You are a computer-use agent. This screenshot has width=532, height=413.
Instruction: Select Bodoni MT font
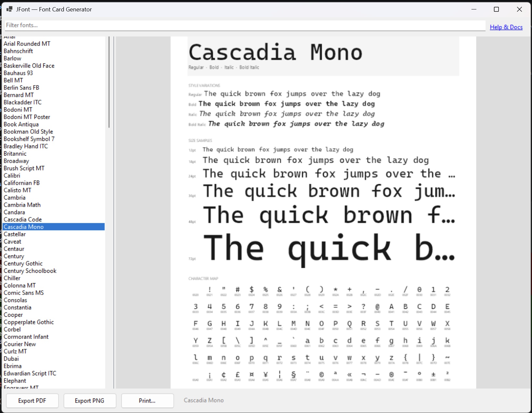point(54,110)
